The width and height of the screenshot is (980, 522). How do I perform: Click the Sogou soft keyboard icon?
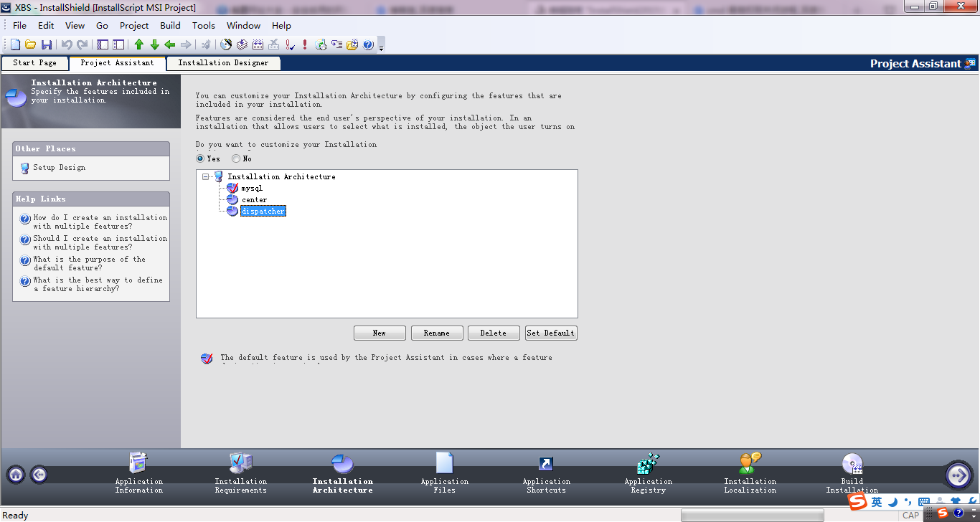click(924, 503)
